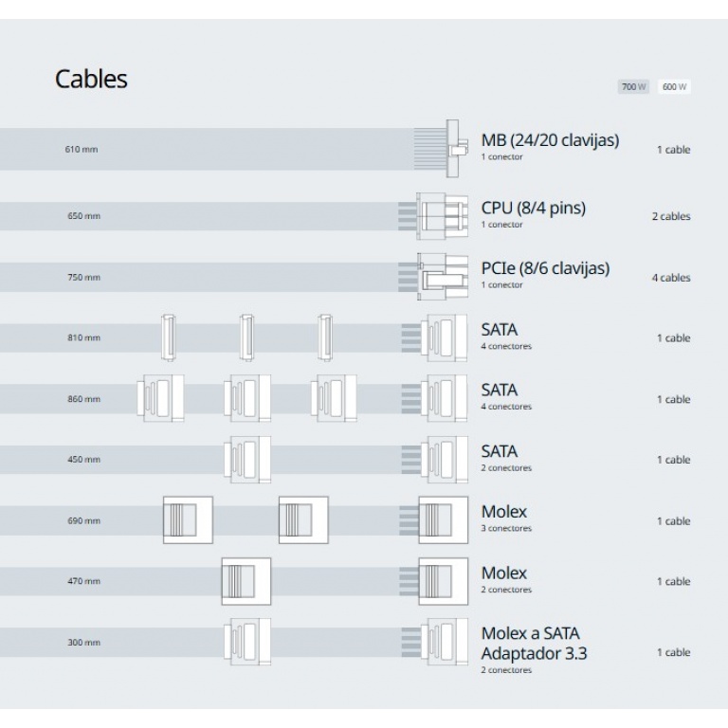Click the PCIe (8/6 clavijas) label

tap(545, 268)
